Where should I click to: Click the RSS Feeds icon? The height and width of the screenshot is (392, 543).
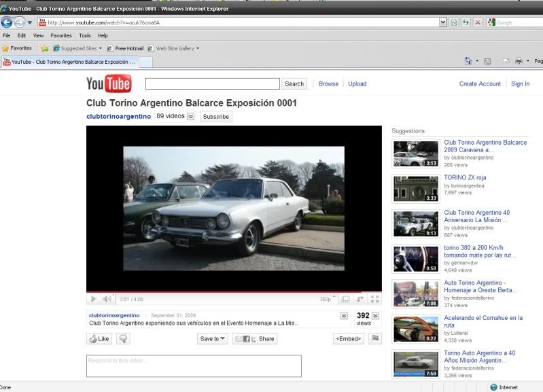(x=487, y=61)
